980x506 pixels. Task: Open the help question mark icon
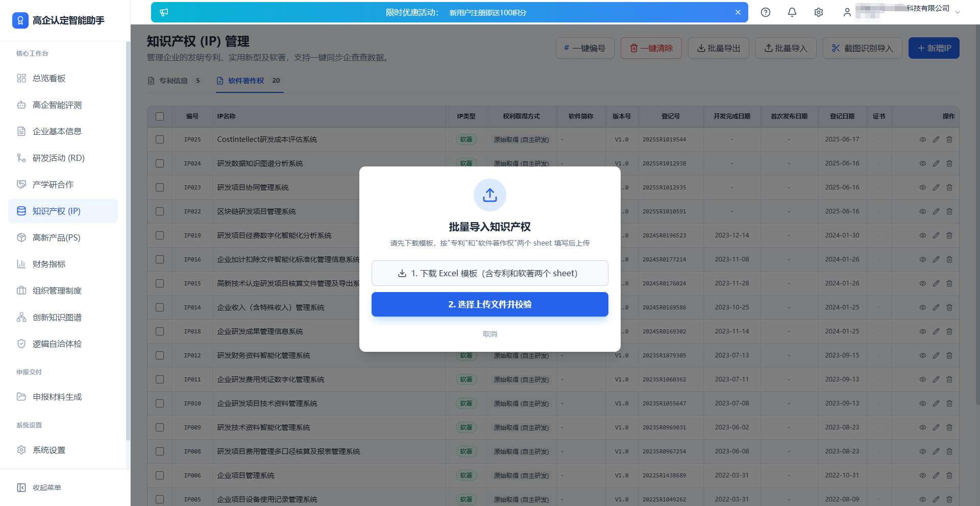click(766, 12)
